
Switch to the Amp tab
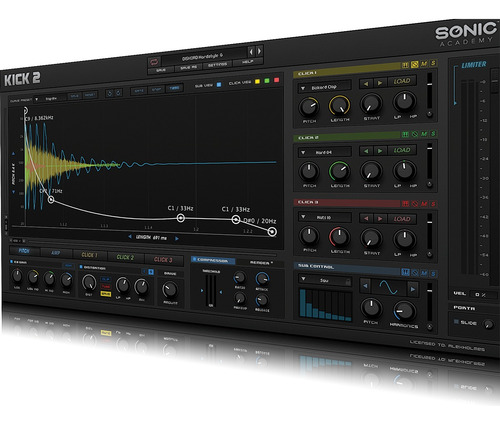[56, 253]
